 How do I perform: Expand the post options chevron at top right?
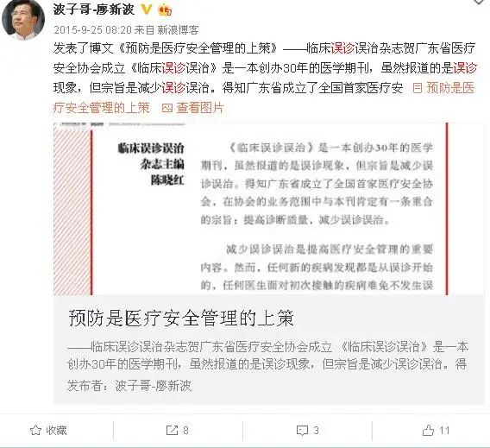(x=479, y=3)
